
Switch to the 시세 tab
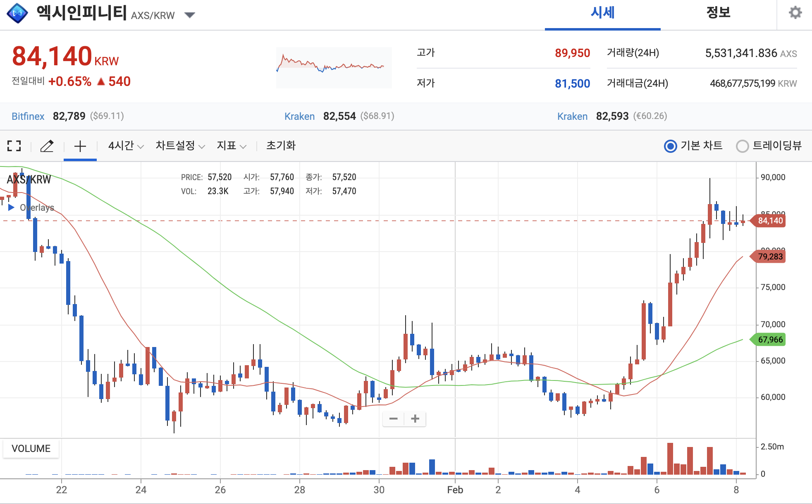(x=602, y=13)
